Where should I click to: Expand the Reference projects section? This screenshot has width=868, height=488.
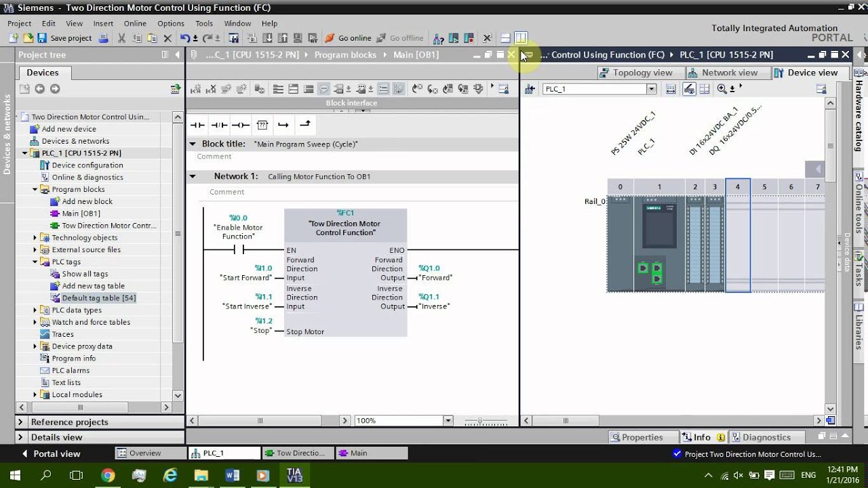[20, 422]
